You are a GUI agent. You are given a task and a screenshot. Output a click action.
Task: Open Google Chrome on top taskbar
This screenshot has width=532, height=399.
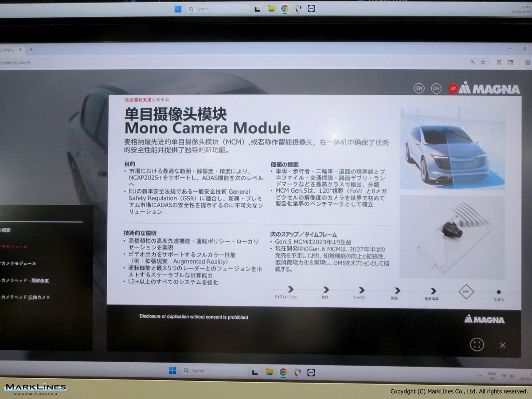coord(285,9)
